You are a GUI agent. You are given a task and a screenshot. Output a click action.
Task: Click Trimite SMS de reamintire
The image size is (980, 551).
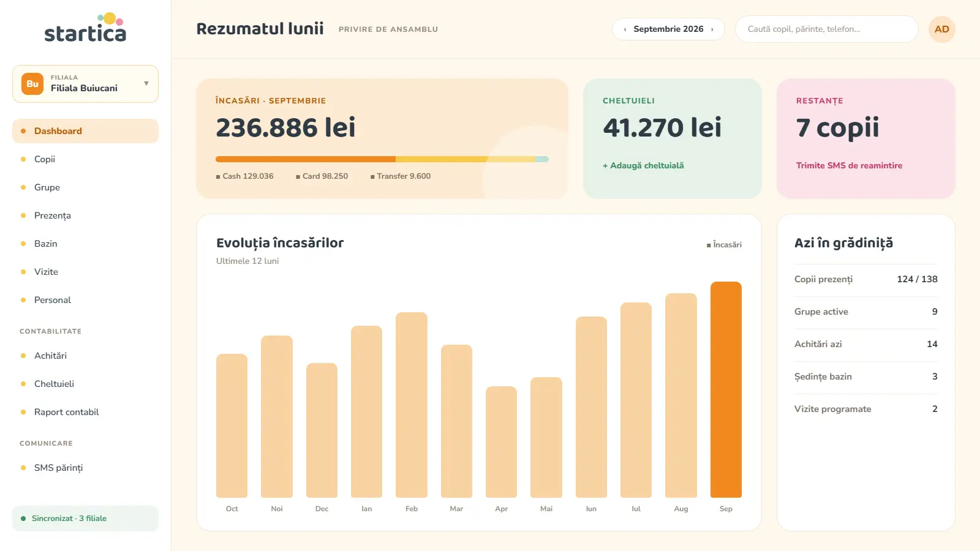(849, 165)
